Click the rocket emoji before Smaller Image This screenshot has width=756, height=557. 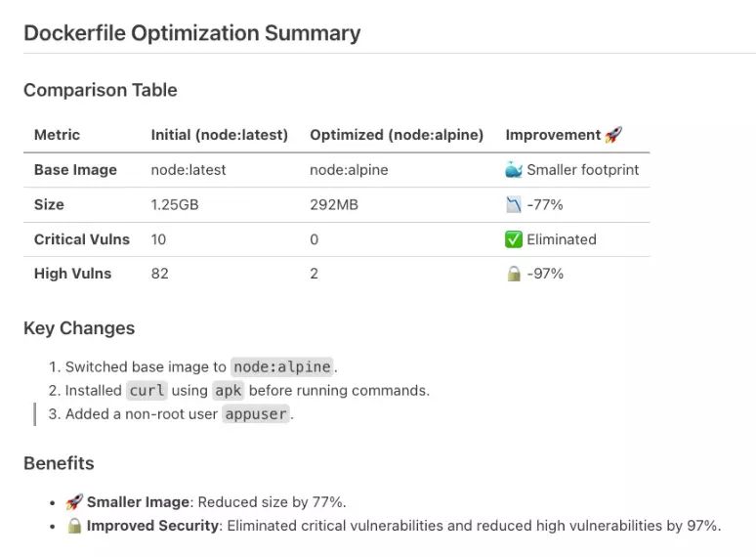point(74,502)
